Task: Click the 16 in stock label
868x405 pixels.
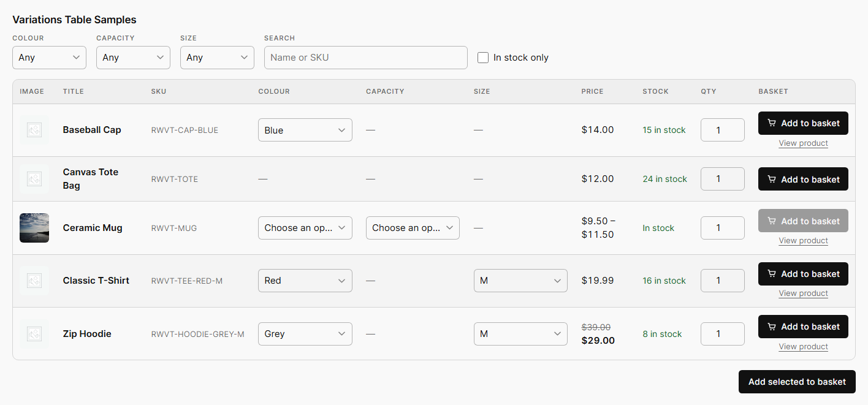Action: 664,281
